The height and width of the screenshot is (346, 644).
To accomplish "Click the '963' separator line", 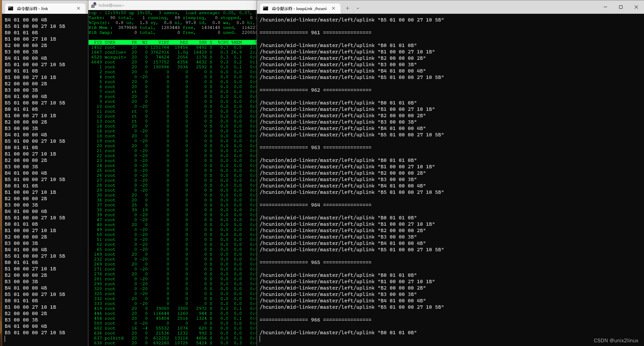I will pyautogui.click(x=315, y=147).
